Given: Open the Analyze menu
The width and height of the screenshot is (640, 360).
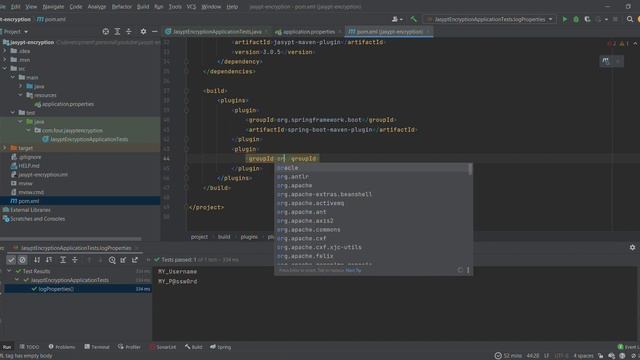Looking at the screenshot, I should 97,7.
